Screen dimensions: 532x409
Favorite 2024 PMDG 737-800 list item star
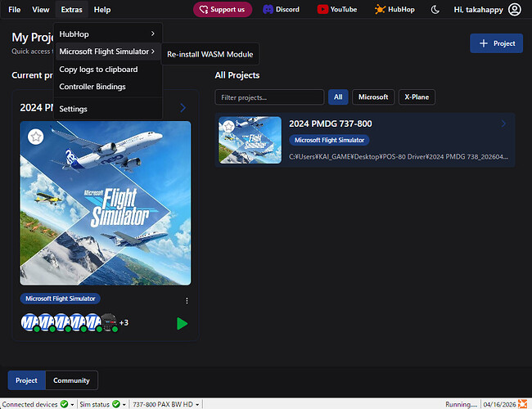[x=228, y=127]
